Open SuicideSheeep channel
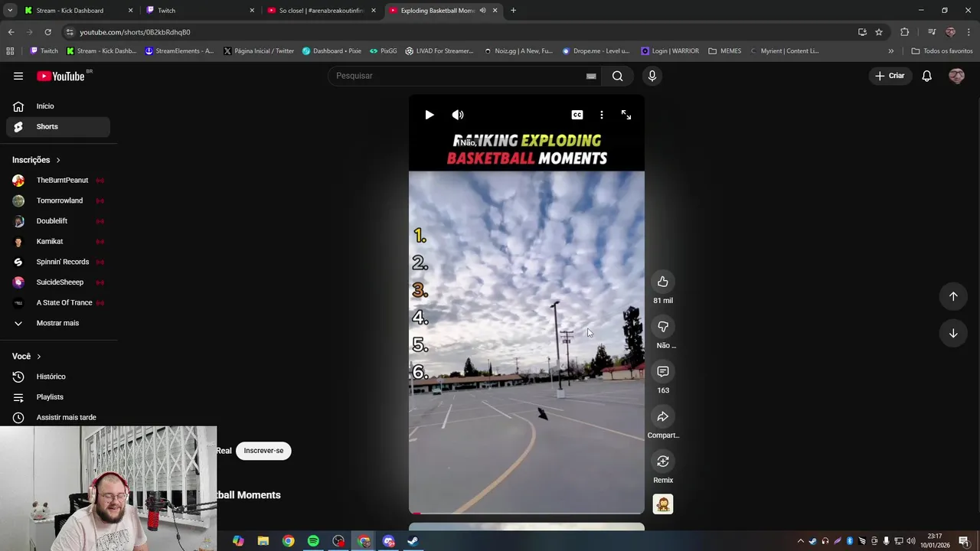 coord(58,282)
